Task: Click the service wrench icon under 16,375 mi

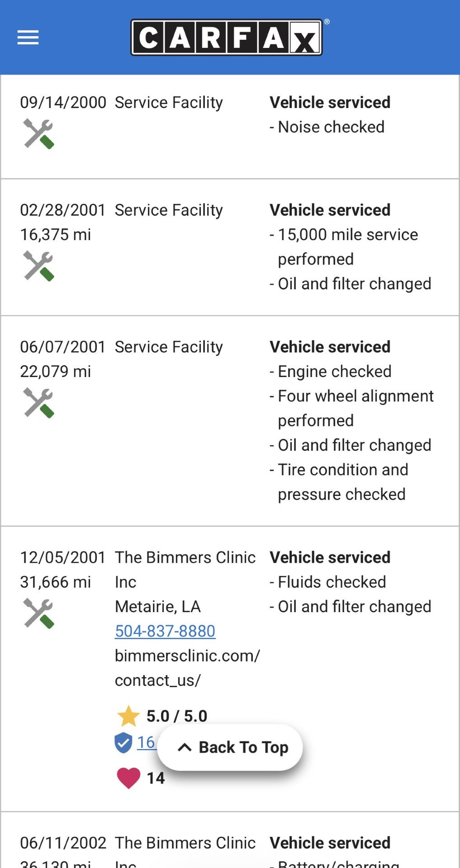Action: click(x=39, y=266)
